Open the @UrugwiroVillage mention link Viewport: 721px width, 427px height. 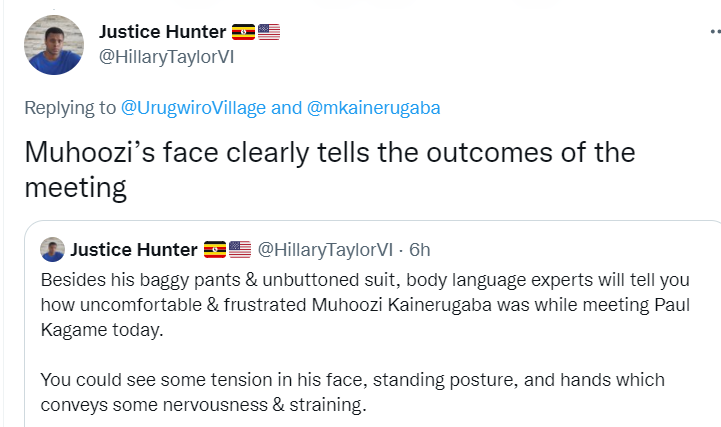pyautogui.click(x=193, y=107)
